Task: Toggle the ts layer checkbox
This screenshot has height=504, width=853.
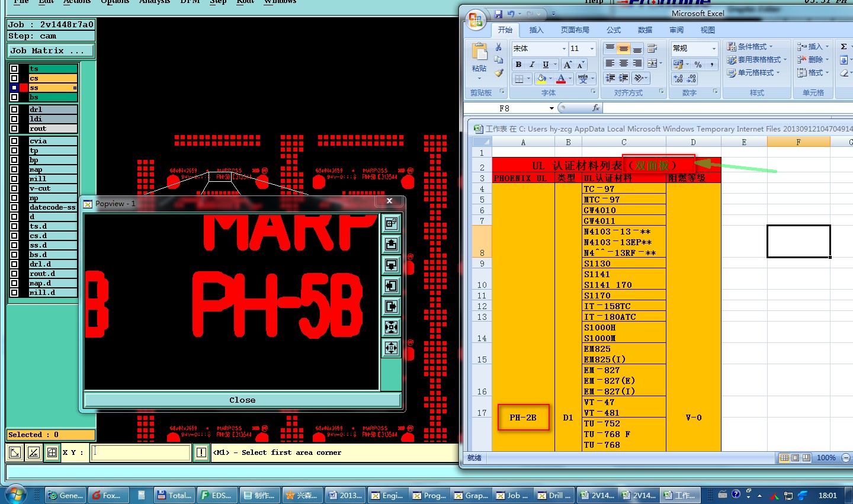Action: 14,69
